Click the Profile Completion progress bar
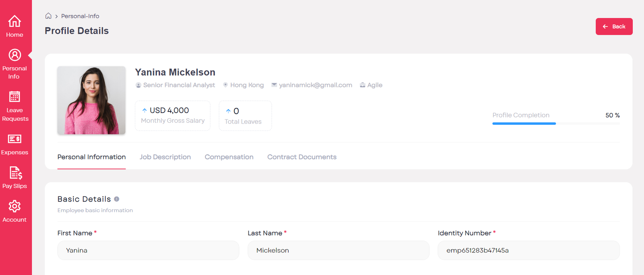The width and height of the screenshot is (644, 275). pos(556,124)
